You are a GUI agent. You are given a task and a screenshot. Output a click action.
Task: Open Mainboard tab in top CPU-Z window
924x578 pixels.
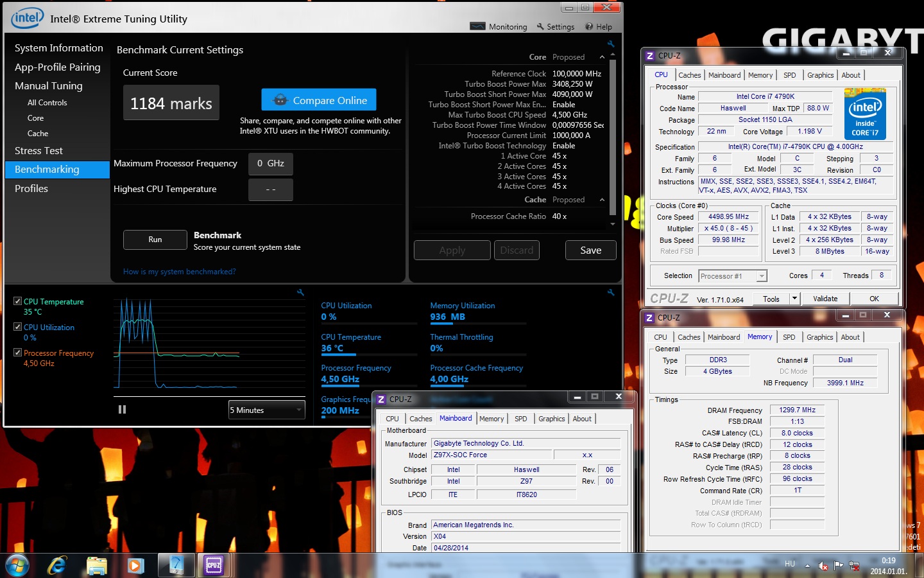tap(724, 75)
